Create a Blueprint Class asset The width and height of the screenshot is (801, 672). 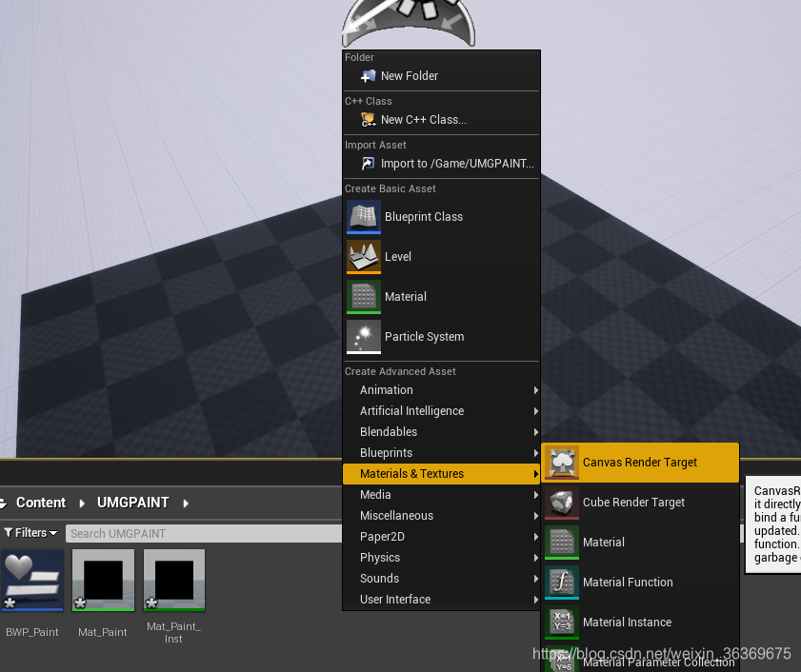(441, 217)
